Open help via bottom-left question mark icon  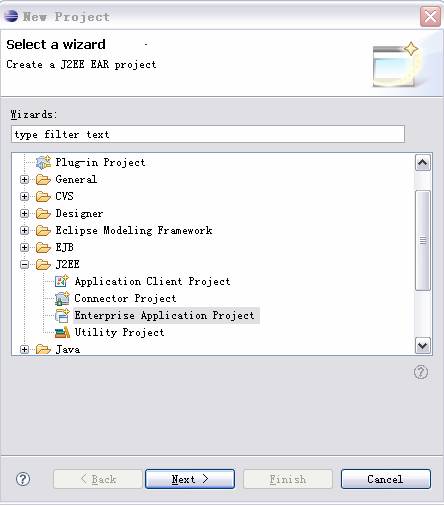tap(23, 479)
